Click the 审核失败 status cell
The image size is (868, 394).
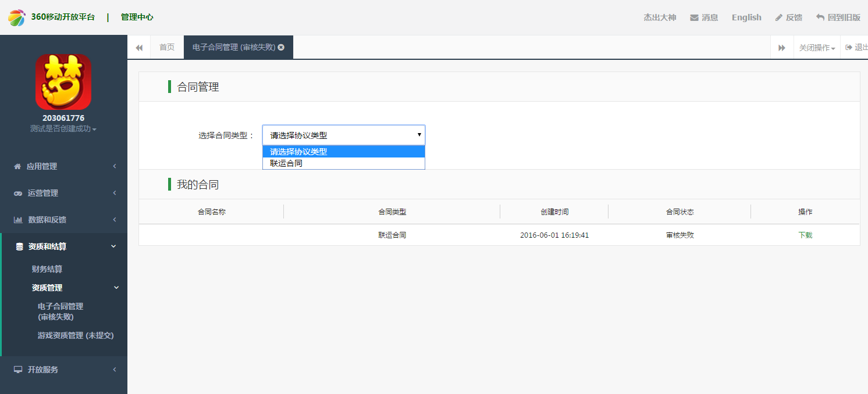680,235
